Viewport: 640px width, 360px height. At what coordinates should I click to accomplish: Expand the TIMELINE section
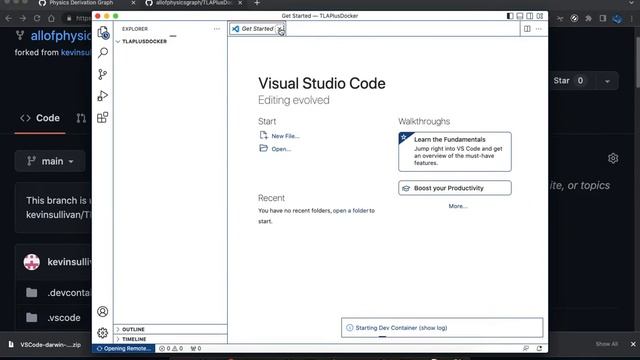[x=170, y=339]
